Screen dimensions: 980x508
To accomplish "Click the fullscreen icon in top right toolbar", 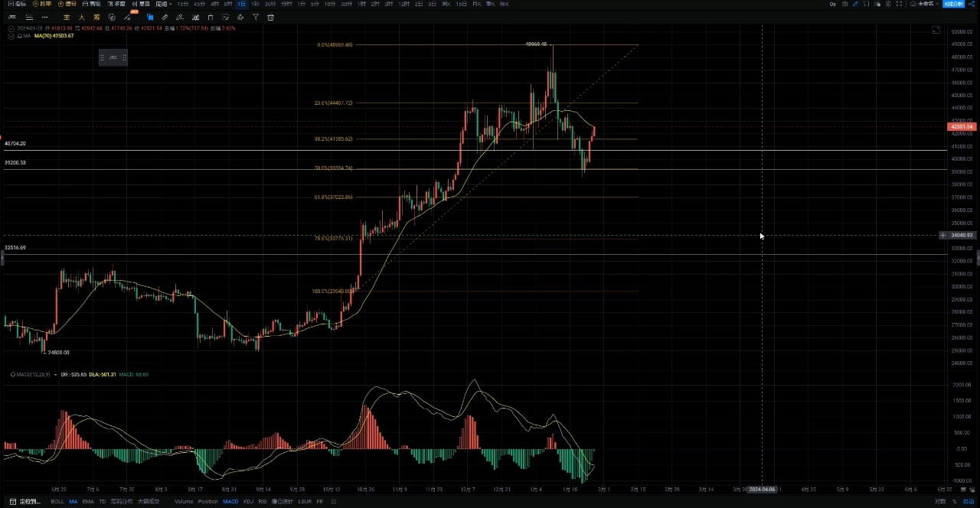I will tap(899, 4).
